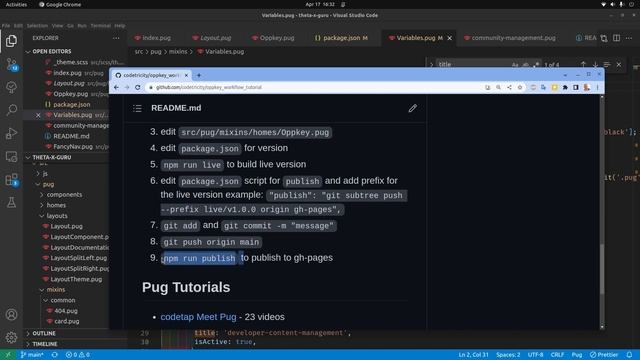Image resolution: width=640 pixels, height=360 pixels.
Task: Toggle replace mode chevron in find widget
Action: tap(431, 64)
